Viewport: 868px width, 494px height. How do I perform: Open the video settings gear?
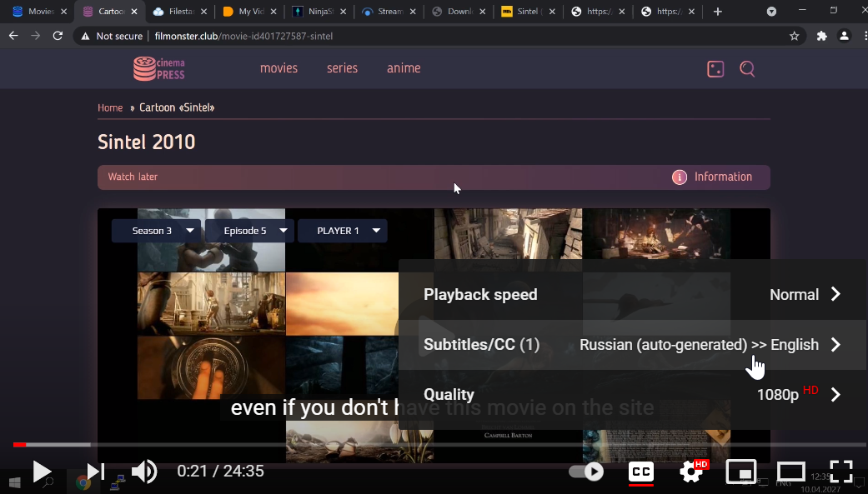click(693, 472)
